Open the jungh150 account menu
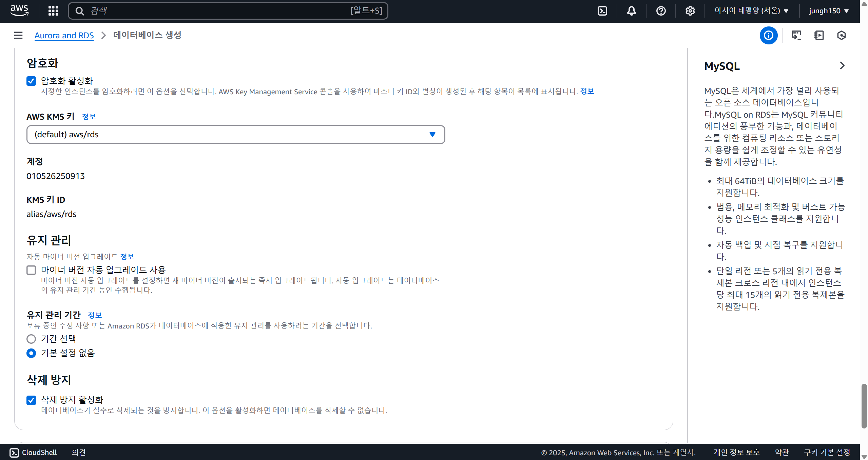This screenshot has height=460, width=868. click(x=829, y=11)
